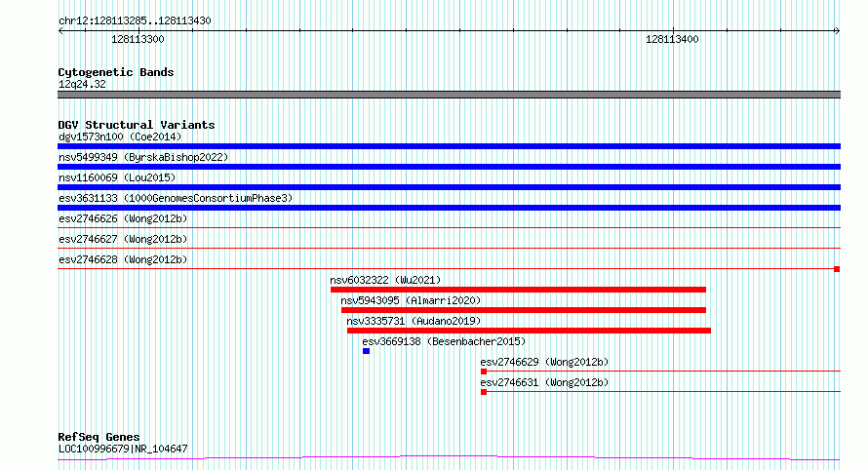Select the esv3669138 (Besenbacher2015) label
Screen dimensions: 868x470
444,341
